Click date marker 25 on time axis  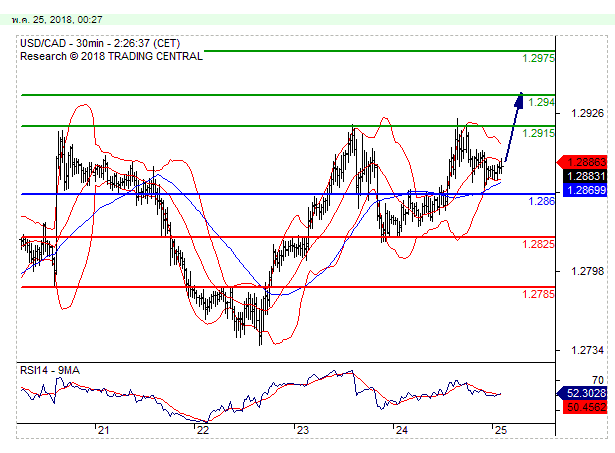click(x=501, y=430)
